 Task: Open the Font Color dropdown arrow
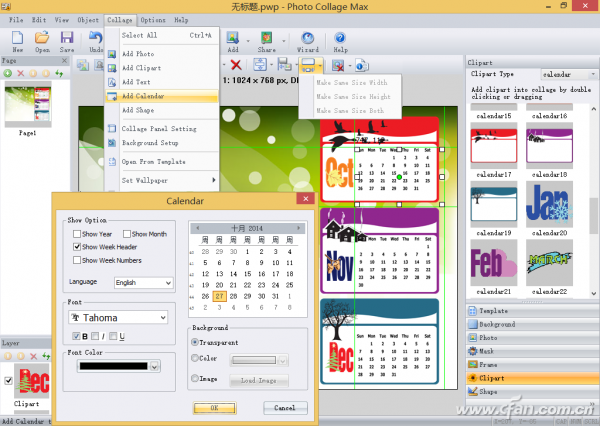coord(155,367)
